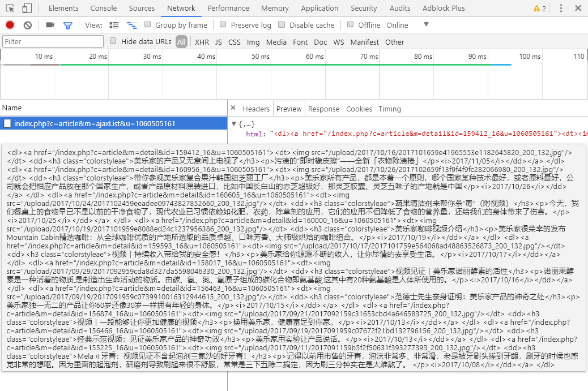The width and height of the screenshot is (588, 391).
Task: Click the Name column header
Action: tap(114, 108)
